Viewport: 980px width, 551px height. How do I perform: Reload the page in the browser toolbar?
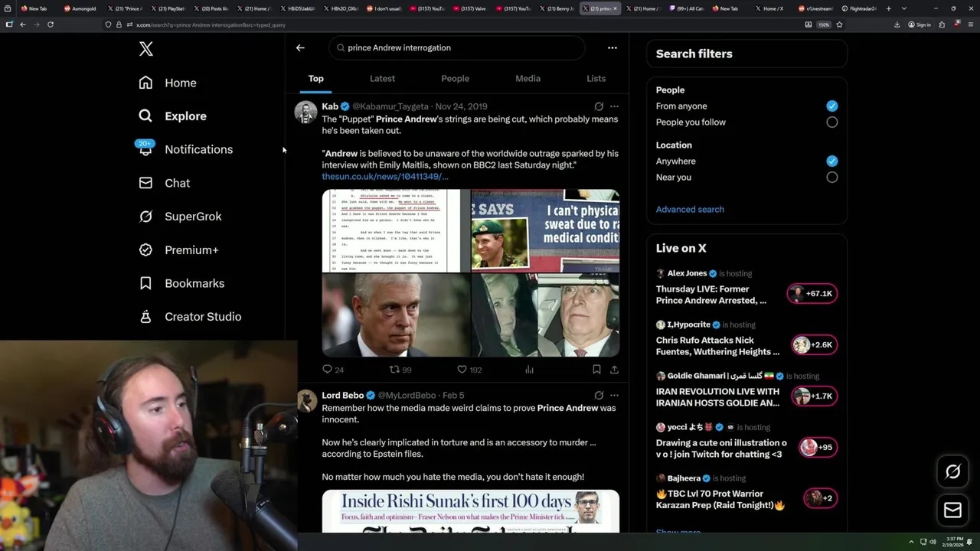pos(51,24)
